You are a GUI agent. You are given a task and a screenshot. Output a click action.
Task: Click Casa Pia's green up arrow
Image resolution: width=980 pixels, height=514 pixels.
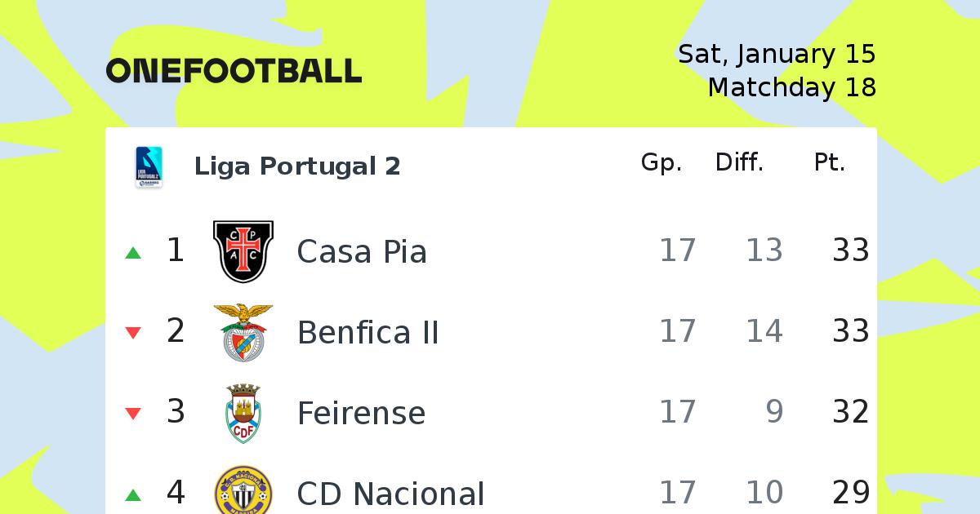[133, 253]
